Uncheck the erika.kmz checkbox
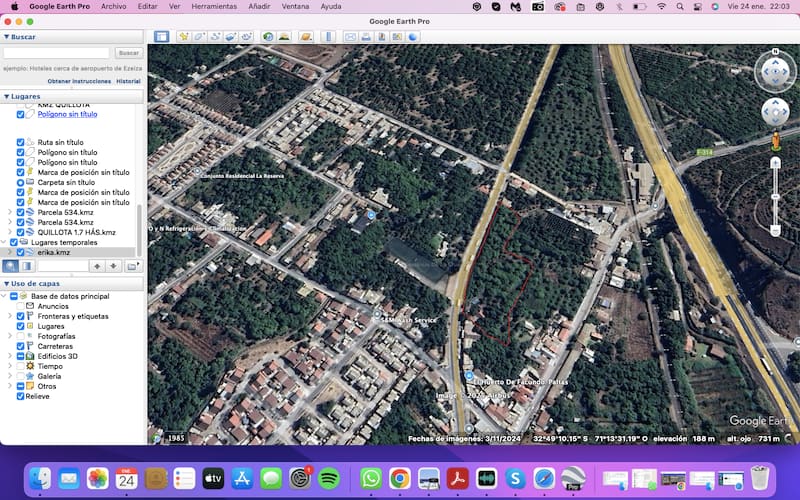The width and height of the screenshot is (800, 500). click(20, 252)
